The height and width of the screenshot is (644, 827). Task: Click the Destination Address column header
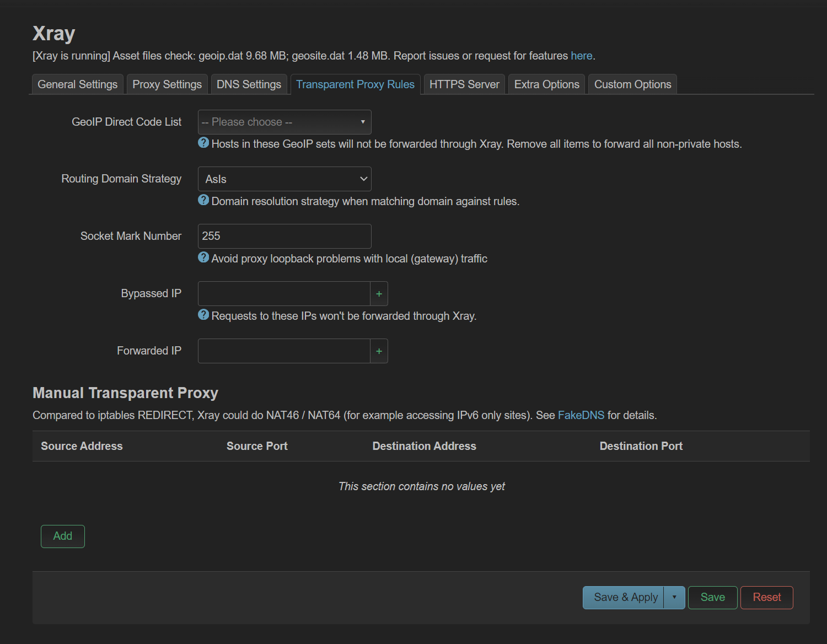tap(425, 446)
